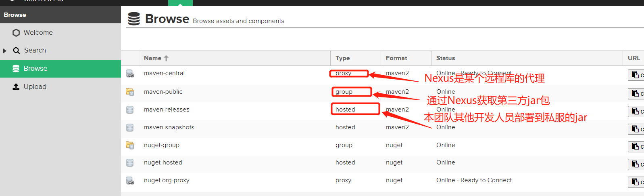Screen dimensions: 644x196
Task: Copy URL for maven-public
Action: pyautogui.click(x=636, y=93)
